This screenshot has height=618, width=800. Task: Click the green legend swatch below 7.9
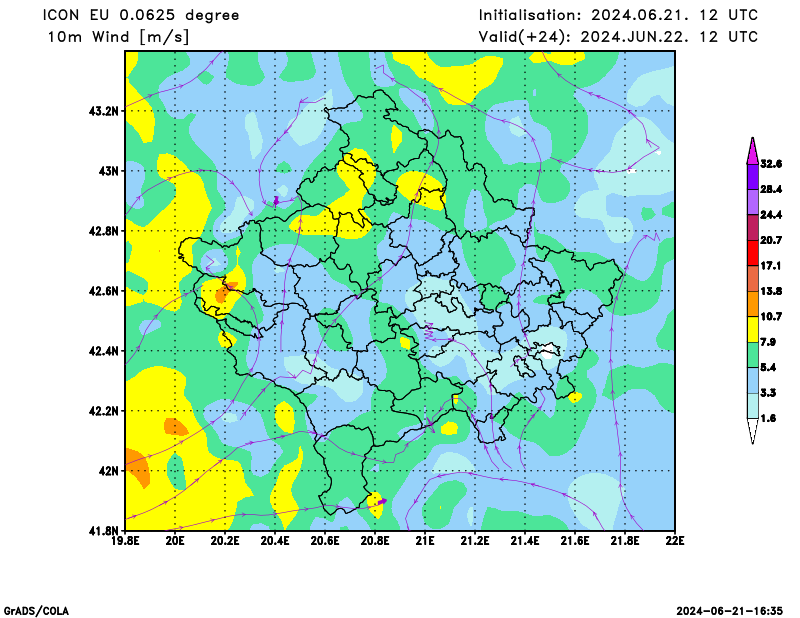point(753,355)
